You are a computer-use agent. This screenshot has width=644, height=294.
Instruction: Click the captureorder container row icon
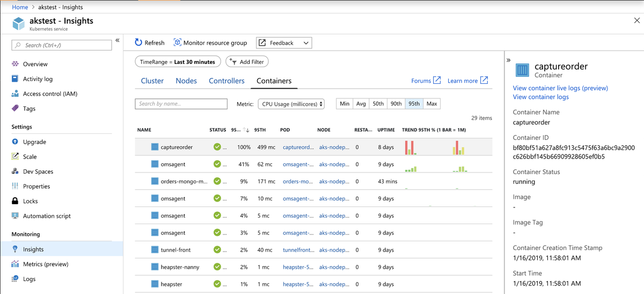click(x=155, y=147)
